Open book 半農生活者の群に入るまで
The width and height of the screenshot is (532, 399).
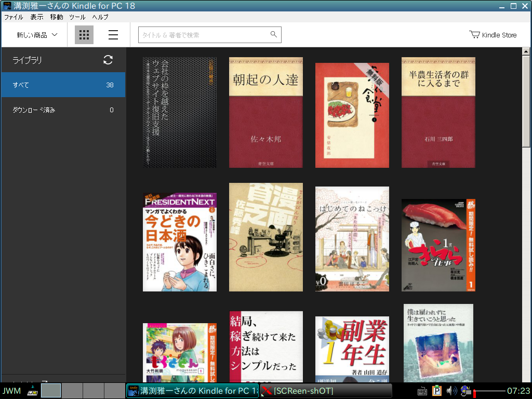[438, 112]
